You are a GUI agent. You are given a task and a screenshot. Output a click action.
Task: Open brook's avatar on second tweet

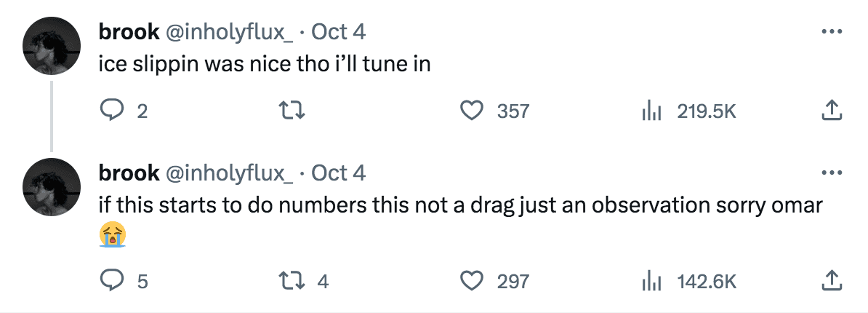(52, 186)
